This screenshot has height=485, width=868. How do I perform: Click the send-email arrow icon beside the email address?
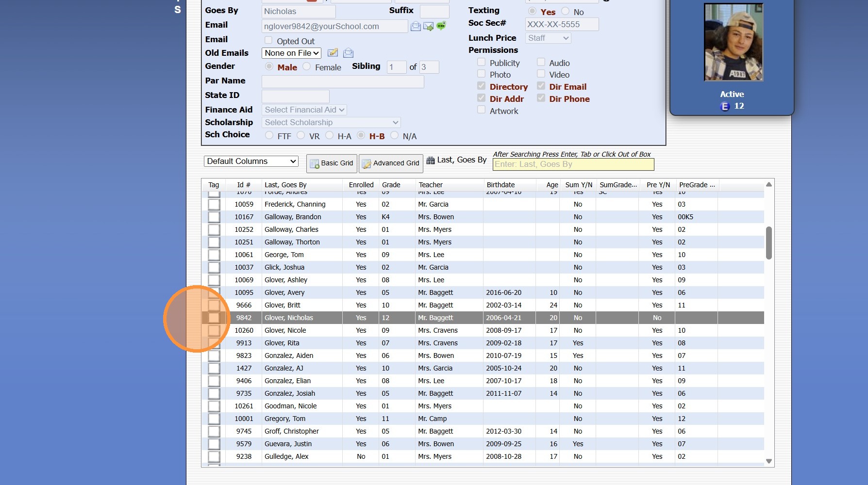pos(428,26)
